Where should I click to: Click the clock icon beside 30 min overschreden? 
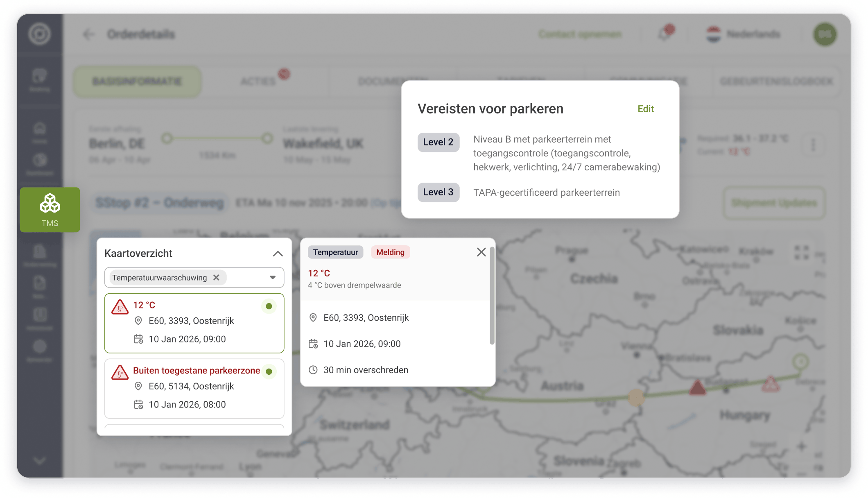(313, 370)
